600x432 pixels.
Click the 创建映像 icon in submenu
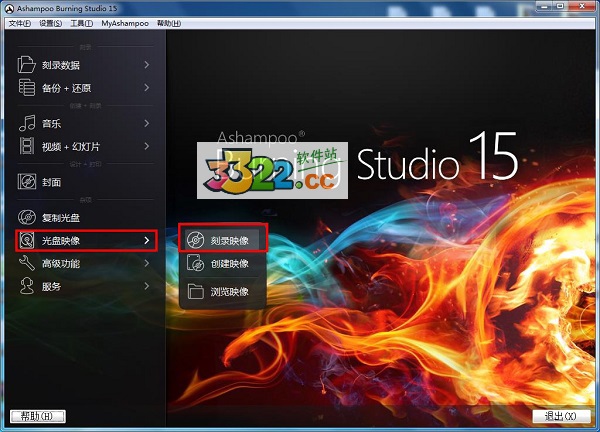[x=196, y=264]
